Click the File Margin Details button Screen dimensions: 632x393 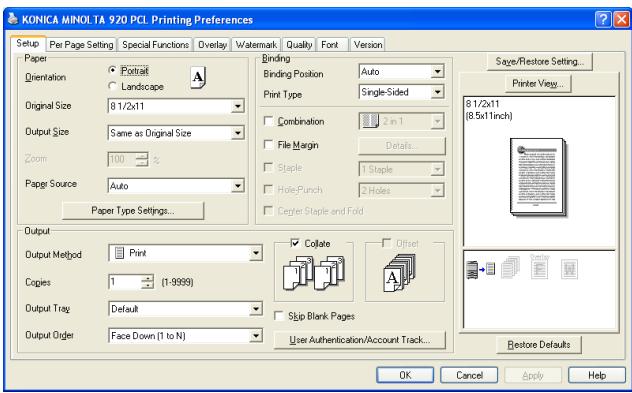click(402, 146)
